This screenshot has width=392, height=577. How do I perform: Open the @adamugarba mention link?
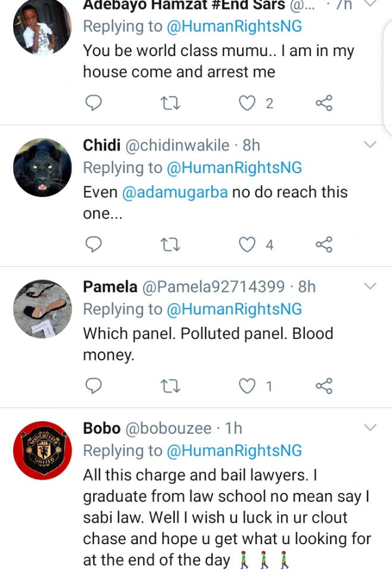pyautogui.click(x=175, y=192)
